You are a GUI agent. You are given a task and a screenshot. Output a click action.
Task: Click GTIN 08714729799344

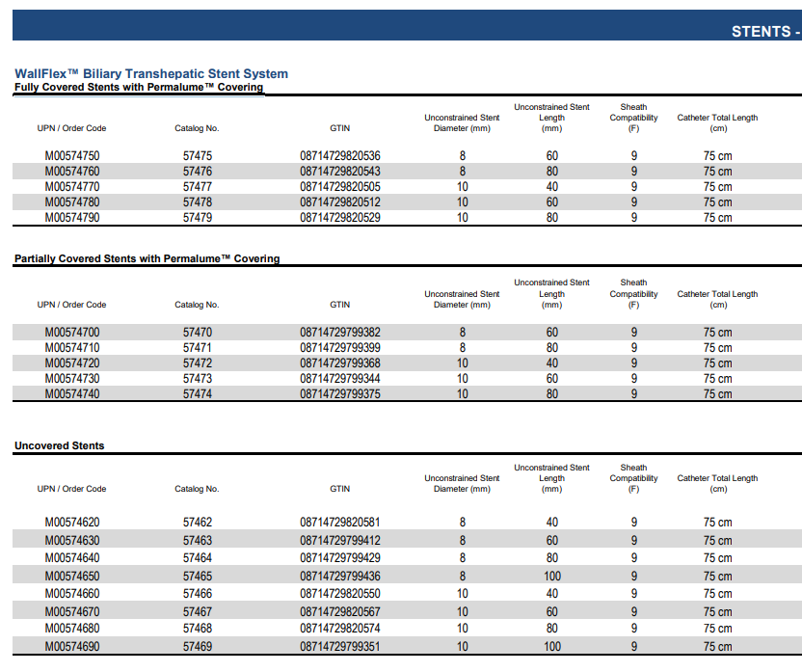pos(339,379)
